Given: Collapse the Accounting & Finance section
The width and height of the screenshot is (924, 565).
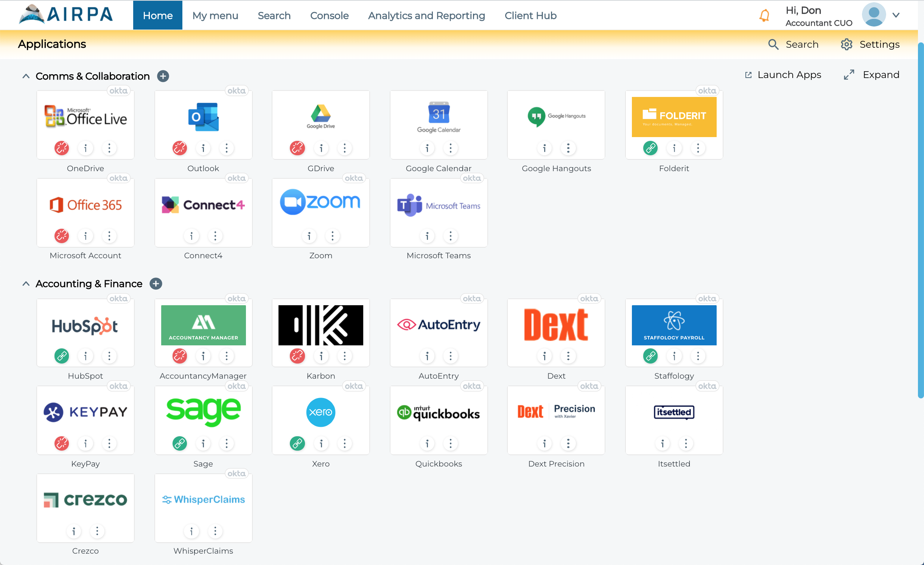Looking at the screenshot, I should (x=26, y=284).
